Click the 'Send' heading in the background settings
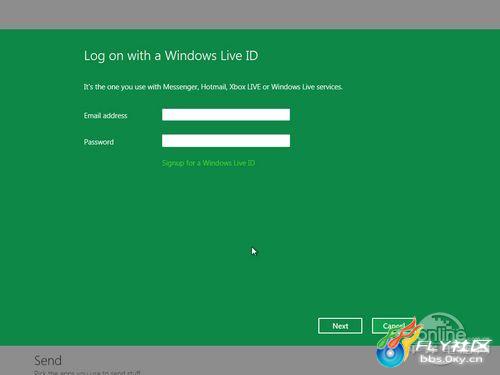 (48, 360)
